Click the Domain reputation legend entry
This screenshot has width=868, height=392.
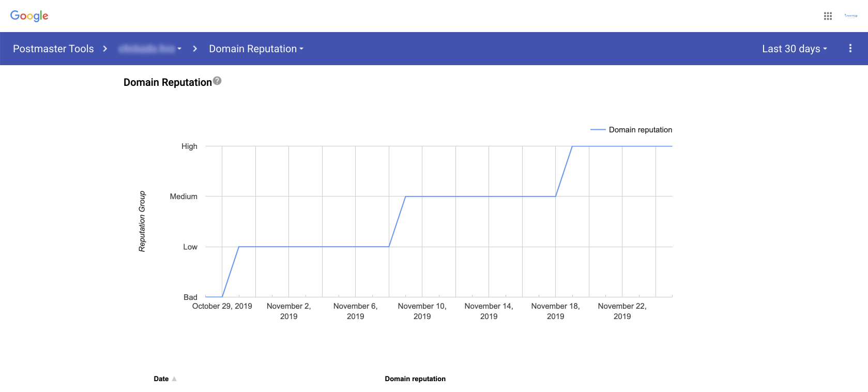coord(631,130)
